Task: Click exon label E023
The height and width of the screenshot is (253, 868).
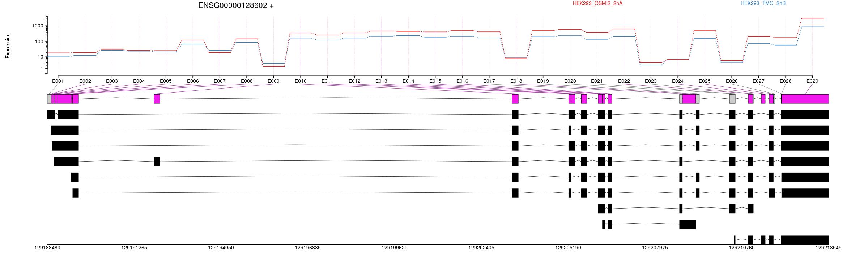Action: 651,81
